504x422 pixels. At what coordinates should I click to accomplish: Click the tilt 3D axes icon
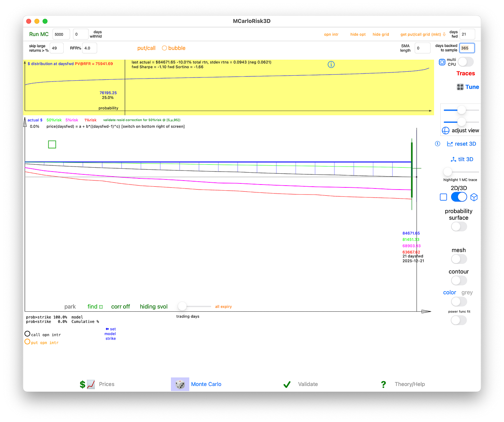pyautogui.click(x=454, y=159)
